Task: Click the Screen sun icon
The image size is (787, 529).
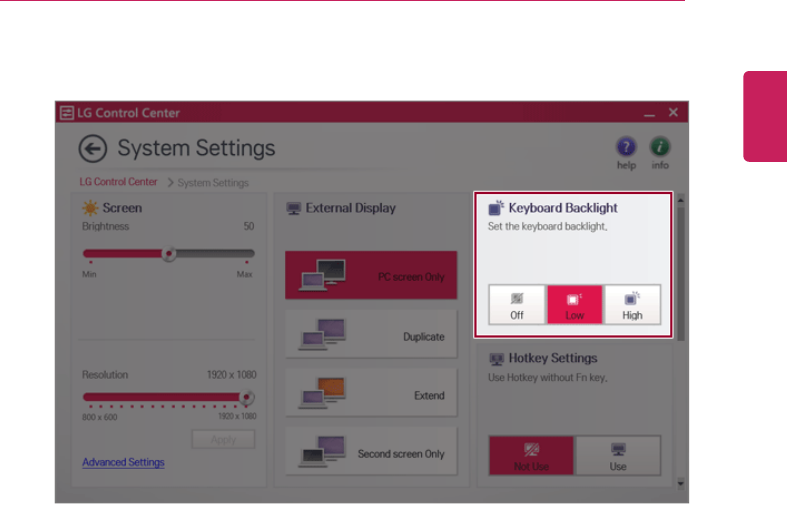Action: coord(90,208)
